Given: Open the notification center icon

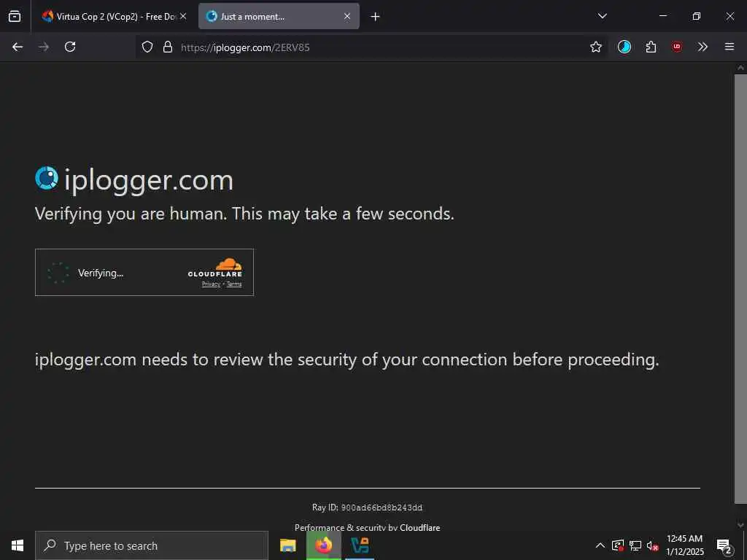Looking at the screenshot, I should 724,546.
